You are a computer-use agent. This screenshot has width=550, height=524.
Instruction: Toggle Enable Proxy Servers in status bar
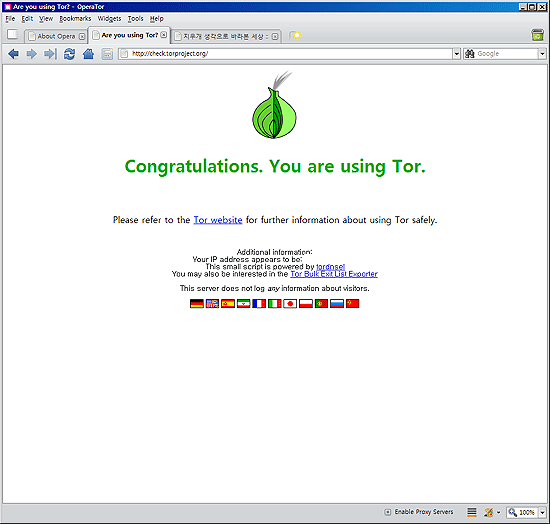(419, 512)
